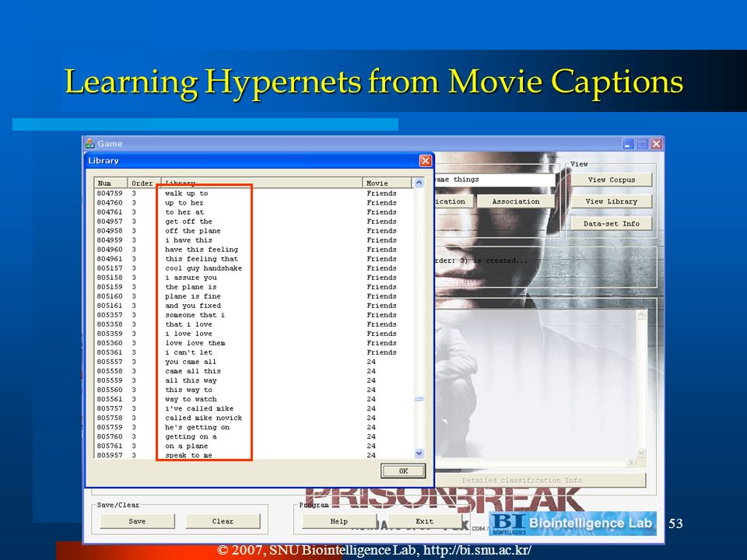Click the Num cell 804759

tap(110, 194)
